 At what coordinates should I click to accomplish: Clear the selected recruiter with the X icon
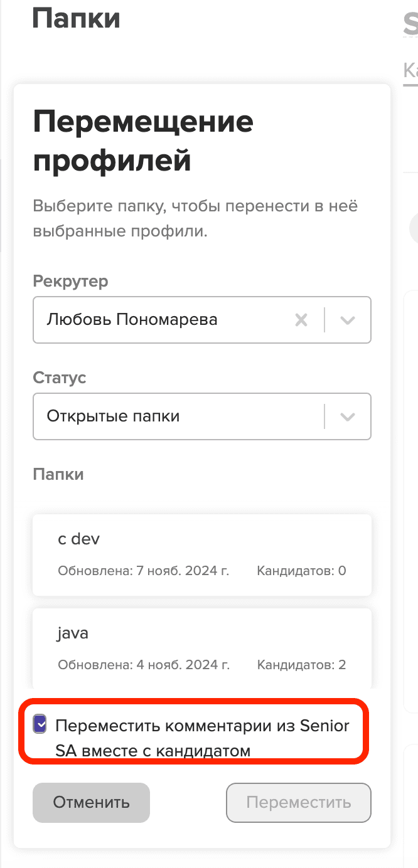(x=301, y=320)
